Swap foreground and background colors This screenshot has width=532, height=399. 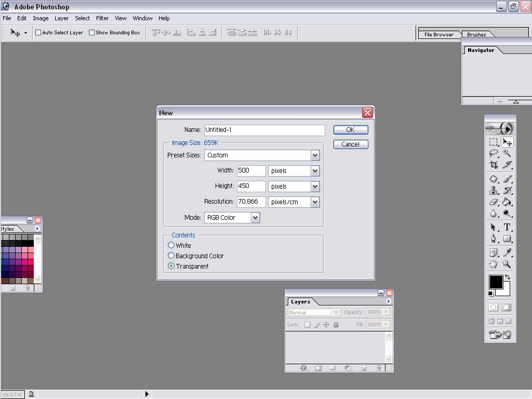(508, 277)
